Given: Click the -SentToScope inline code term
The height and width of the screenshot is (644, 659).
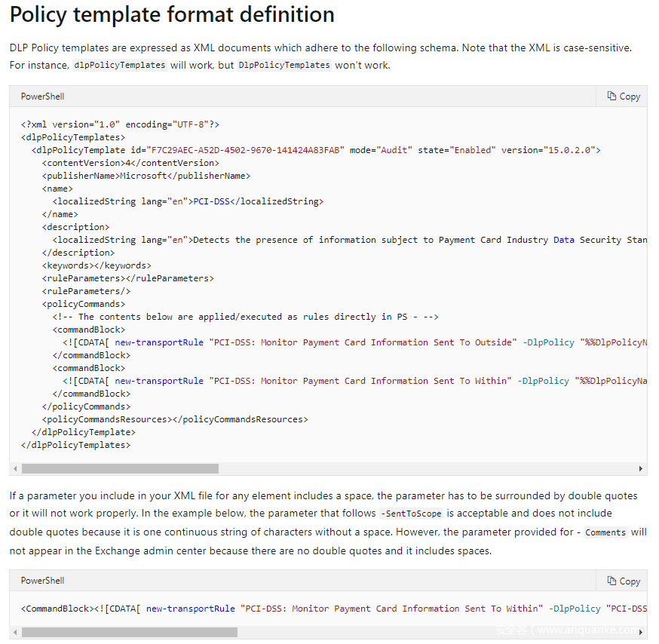Looking at the screenshot, I should (411, 514).
